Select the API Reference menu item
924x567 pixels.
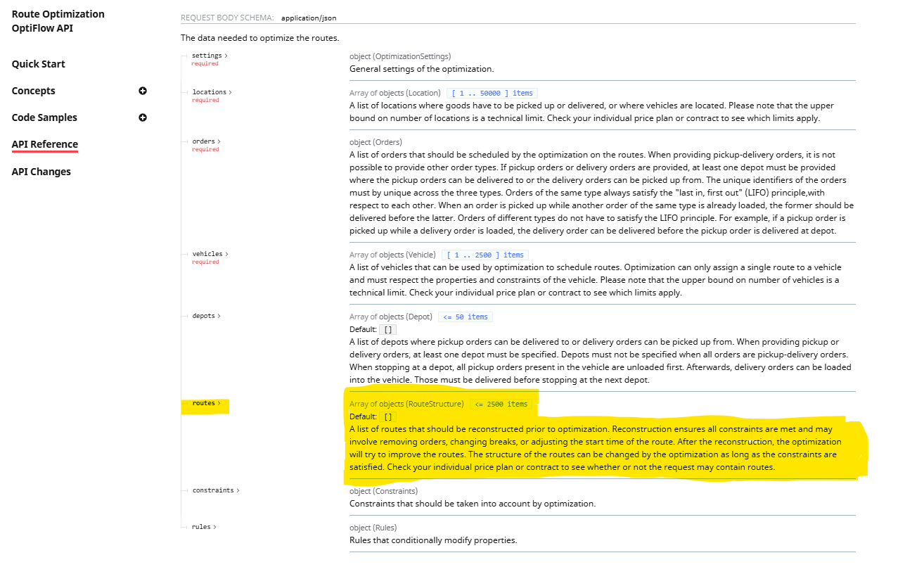tap(45, 144)
